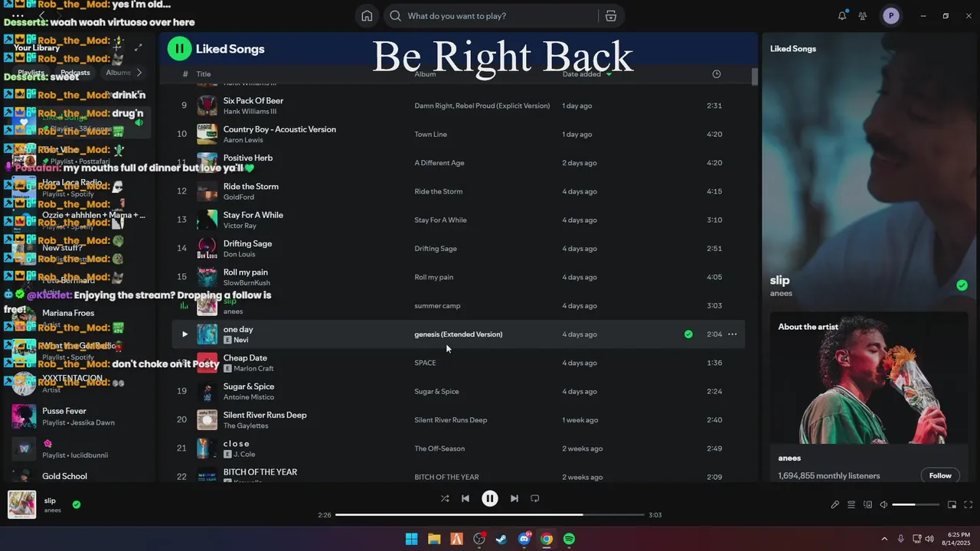This screenshot has height=551, width=980.
Task: Toggle shuffle in the player bar
Action: [445, 498]
